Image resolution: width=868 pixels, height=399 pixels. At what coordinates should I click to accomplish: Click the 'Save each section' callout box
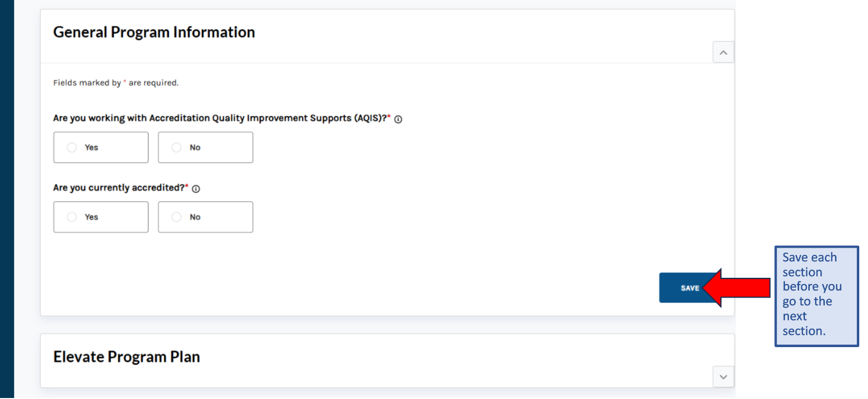coord(816,296)
